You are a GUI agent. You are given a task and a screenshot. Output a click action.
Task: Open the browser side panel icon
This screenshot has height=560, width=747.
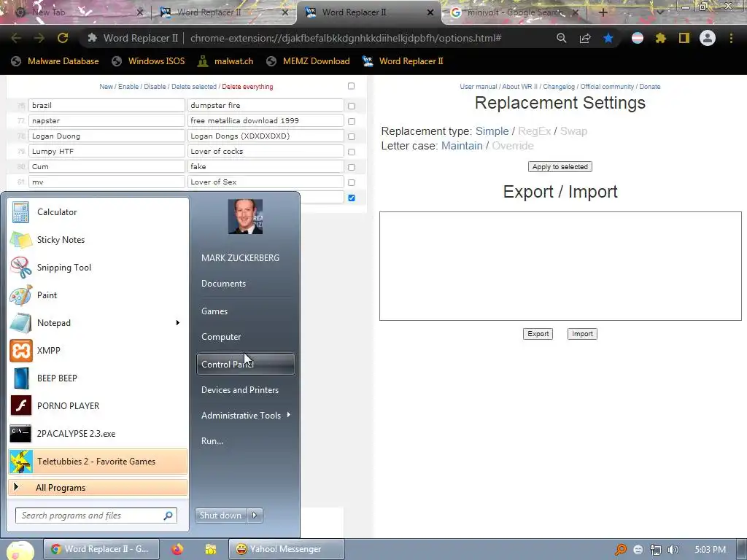click(684, 38)
